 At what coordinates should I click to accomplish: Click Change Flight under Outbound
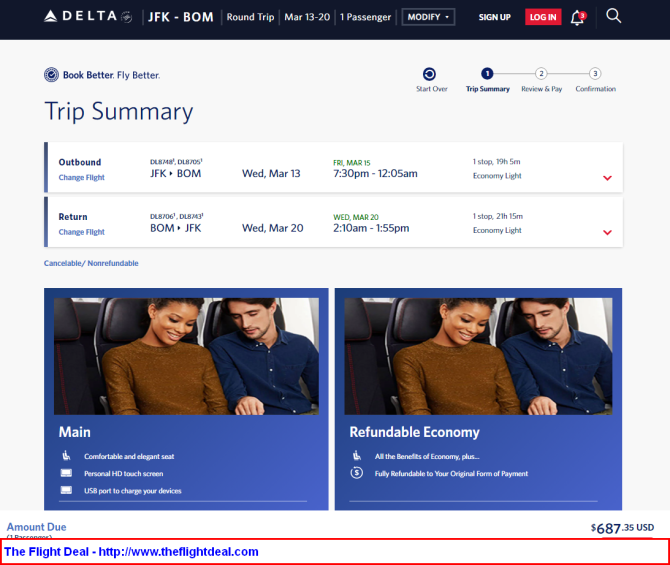coord(81,177)
